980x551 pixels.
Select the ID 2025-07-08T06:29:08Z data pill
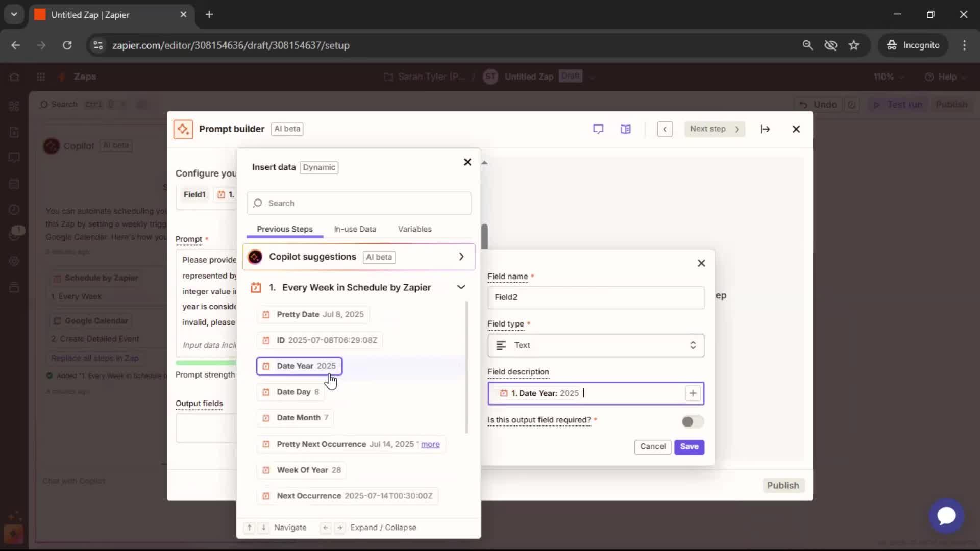(320, 340)
